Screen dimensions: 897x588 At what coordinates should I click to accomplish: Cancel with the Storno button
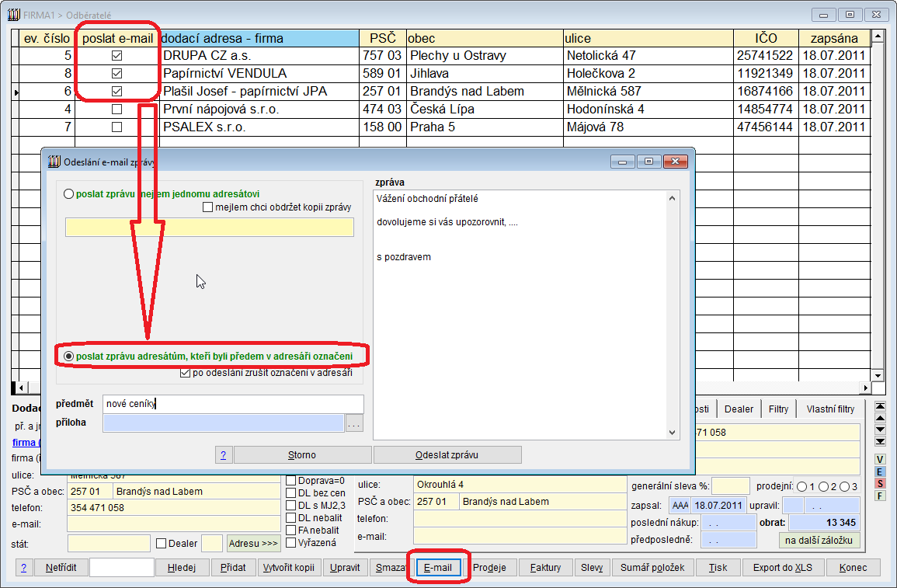point(302,455)
